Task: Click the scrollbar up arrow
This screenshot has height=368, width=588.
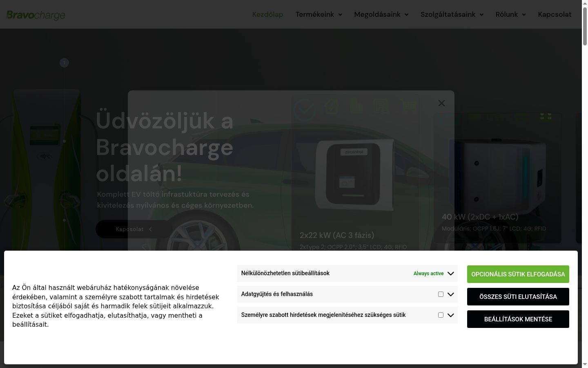Action: coord(585,3)
